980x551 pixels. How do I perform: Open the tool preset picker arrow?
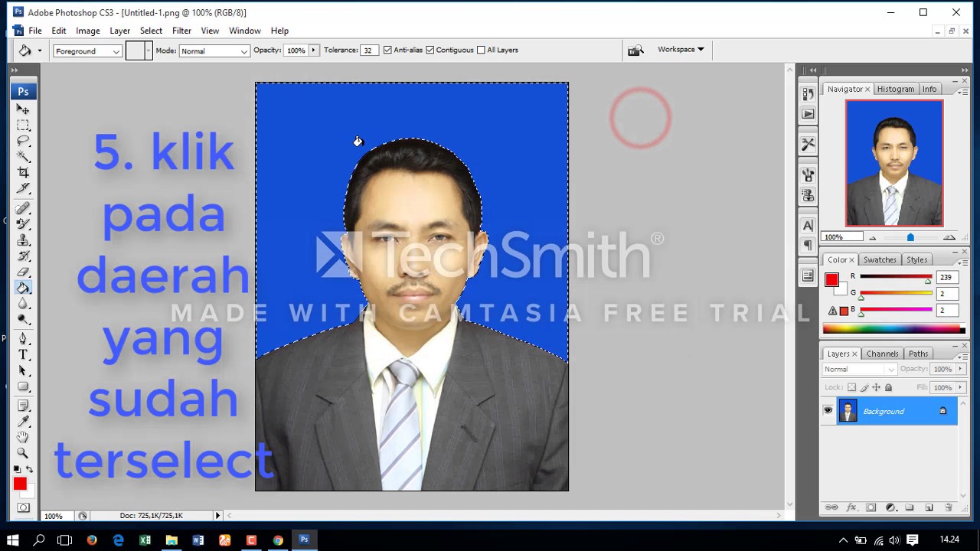point(40,51)
